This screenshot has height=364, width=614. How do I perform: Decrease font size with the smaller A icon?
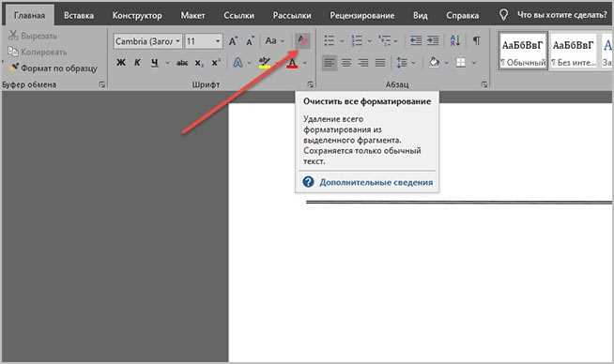point(250,40)
